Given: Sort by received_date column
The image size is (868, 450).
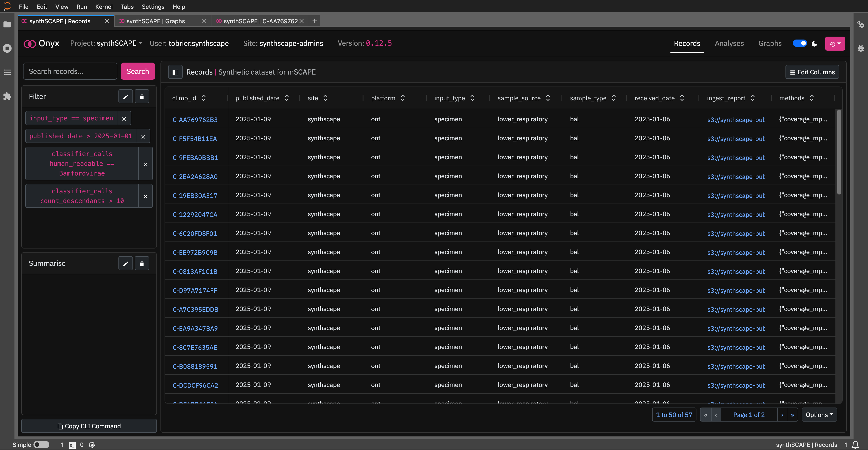Looking at the screenshot, I should point(682,98).
